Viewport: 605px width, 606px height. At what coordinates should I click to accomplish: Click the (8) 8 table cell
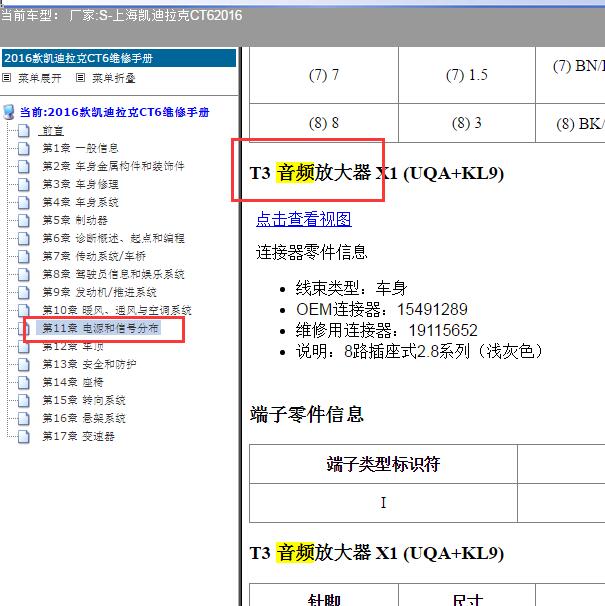324,123
